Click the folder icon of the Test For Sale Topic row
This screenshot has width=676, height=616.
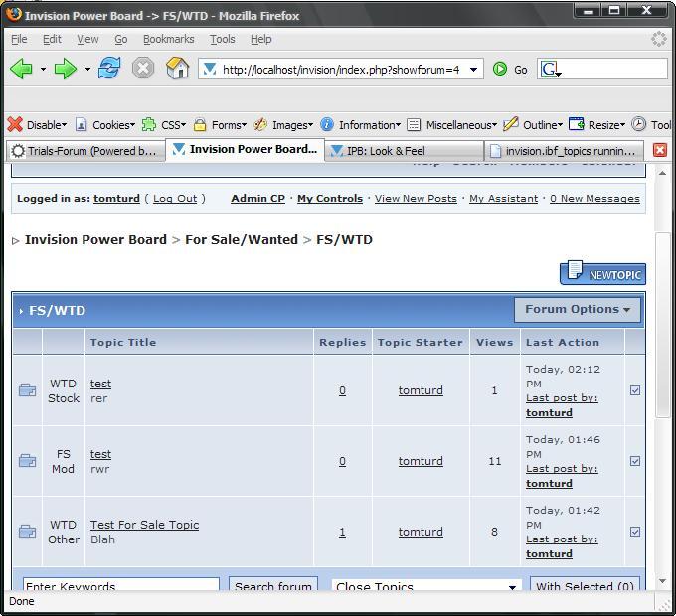27,532
